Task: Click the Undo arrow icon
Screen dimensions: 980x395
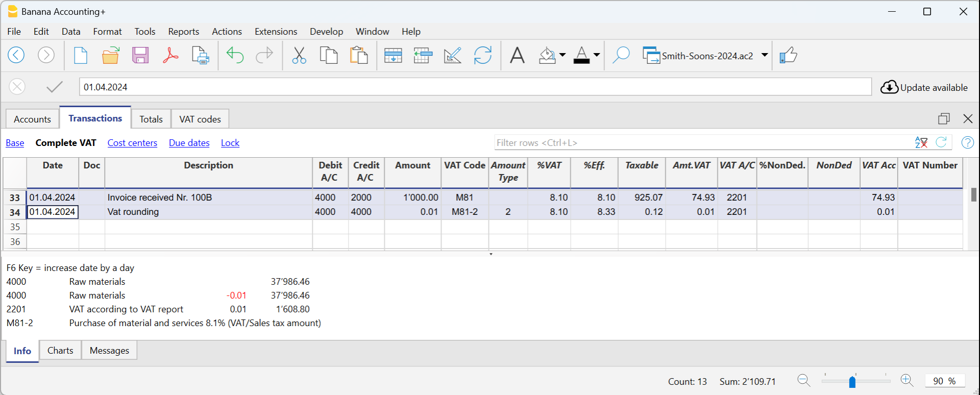Action: 235,55
